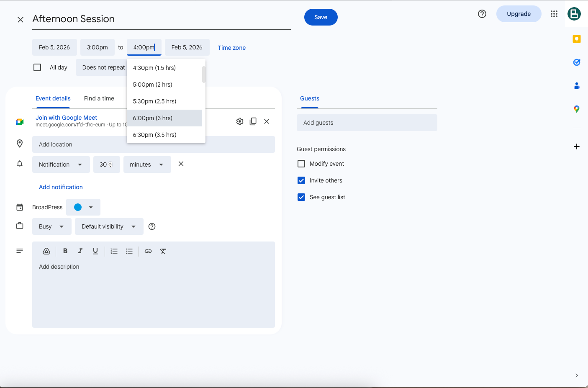The width and height of the screenshot is (588, 388).
Task: Save the Afternoon Session event
Action: coord(321,17)
